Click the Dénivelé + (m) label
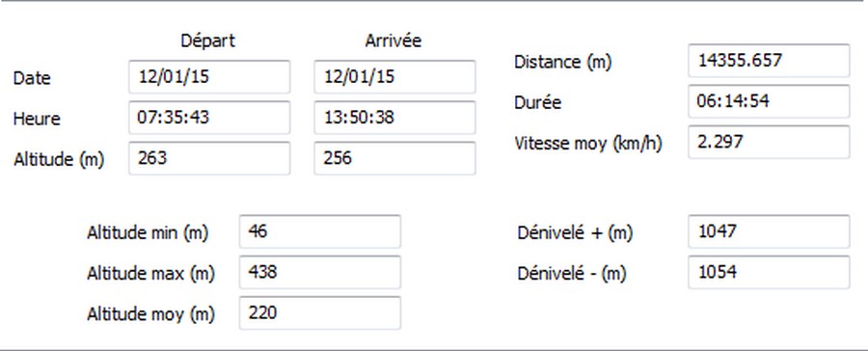Image resolution: width=868 pixels, height=351 pixels. pyautogui.click(x=575, y=233)
